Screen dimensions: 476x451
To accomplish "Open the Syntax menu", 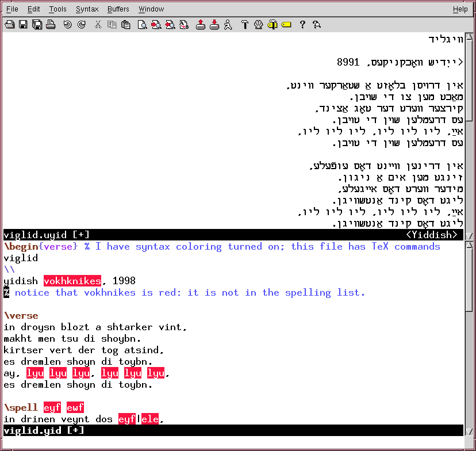I will tap(87, 9).
